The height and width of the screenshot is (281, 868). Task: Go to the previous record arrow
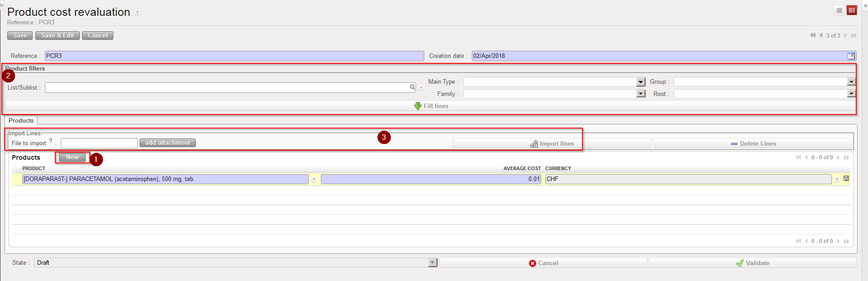click(x=821, y=35)
